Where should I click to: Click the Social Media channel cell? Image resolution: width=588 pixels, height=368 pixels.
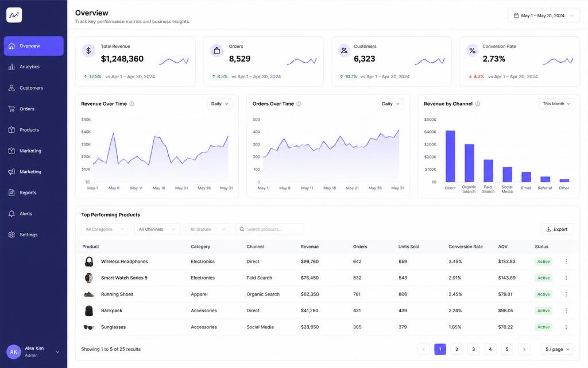tap(260, 327)
